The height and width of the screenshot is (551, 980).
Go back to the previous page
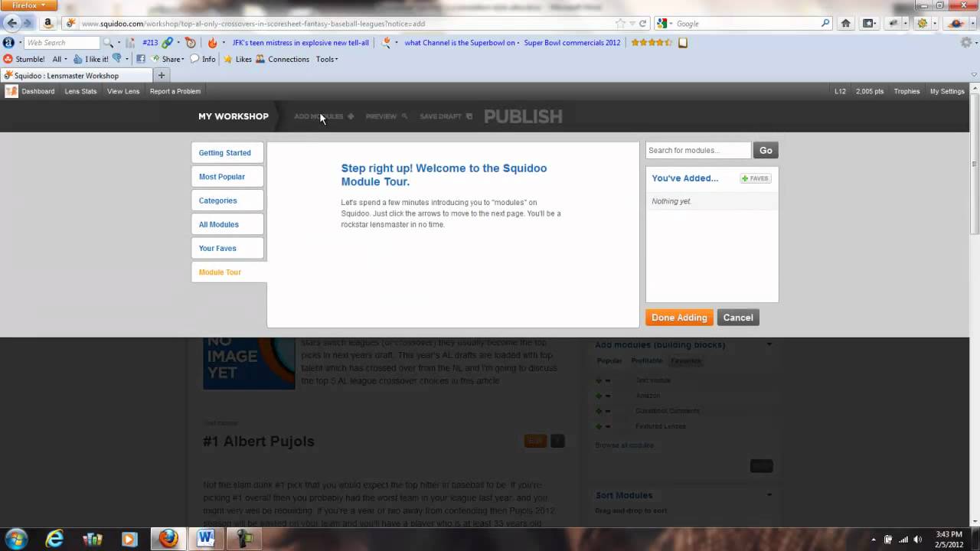coord(11,23)
